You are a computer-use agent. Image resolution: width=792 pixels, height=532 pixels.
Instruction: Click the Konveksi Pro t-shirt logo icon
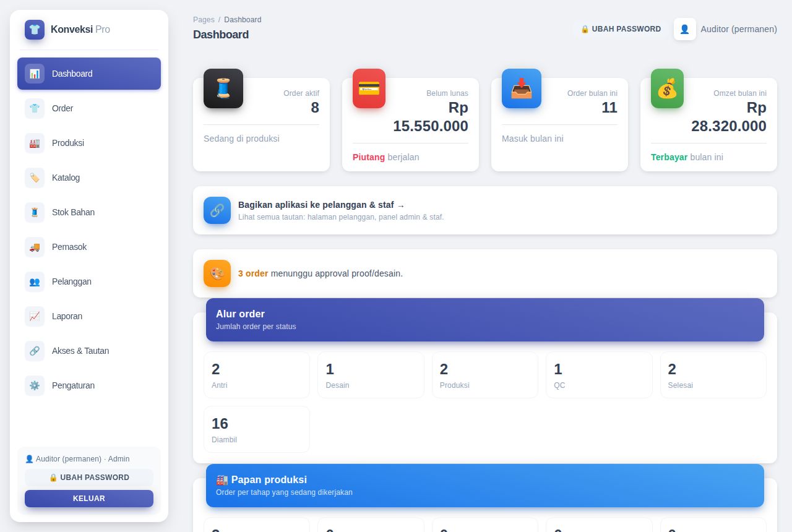35,30
